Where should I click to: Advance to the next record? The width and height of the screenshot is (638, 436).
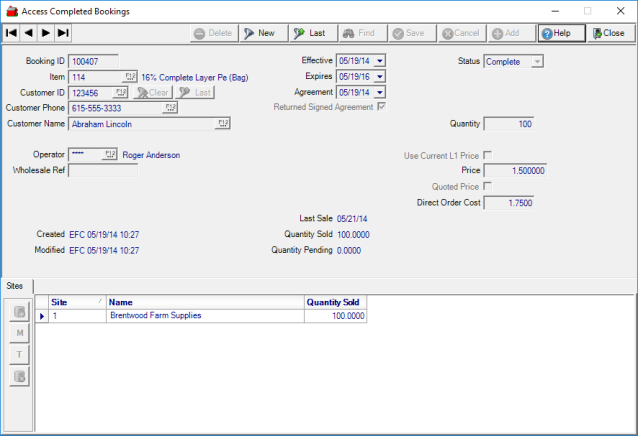pos(45,33)
